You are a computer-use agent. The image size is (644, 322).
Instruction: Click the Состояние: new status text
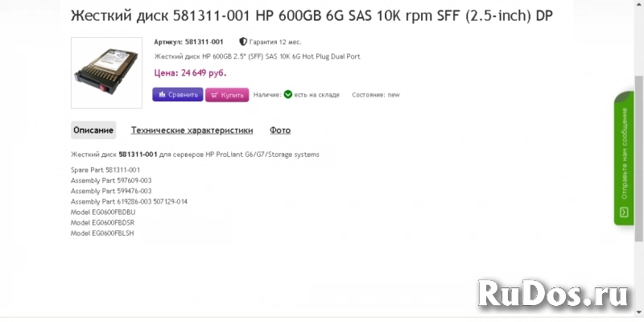(x=376, y=94)
